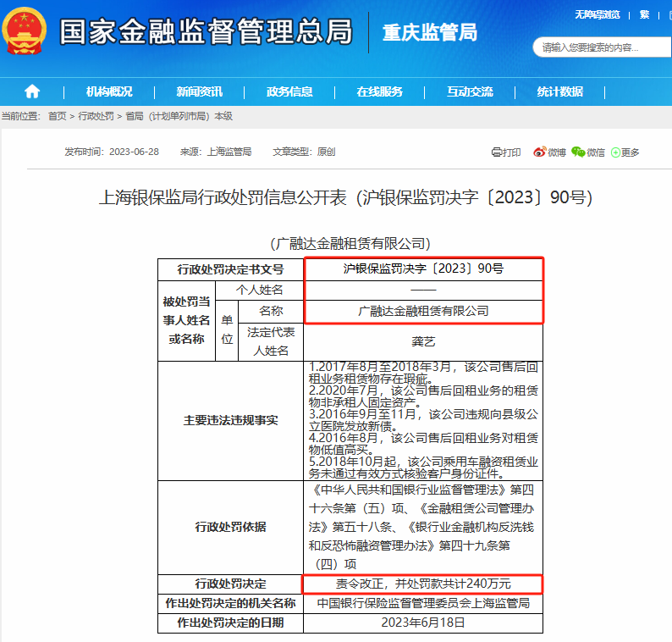The image size is (672, 642).
Task: Click 首页 breadcrumb link
Action: tap(58, 116)
